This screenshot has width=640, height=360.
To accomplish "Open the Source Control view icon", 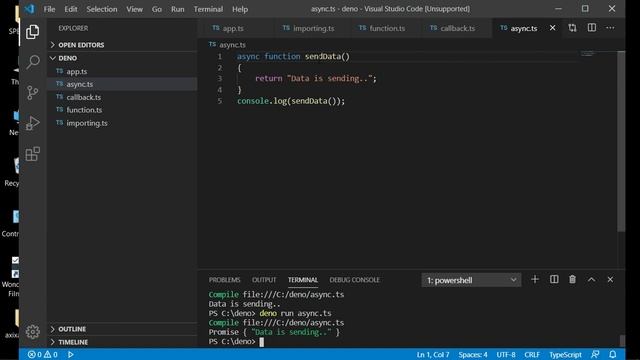I will [x=32, y=93].
